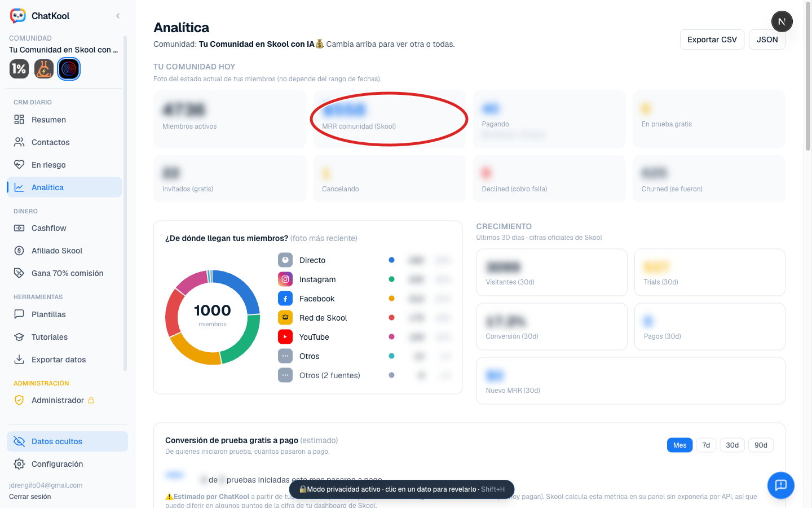Reveal the MRR comunidad (Skool) value
Viewport: 812px width, 508px height.
pyautogui.click(x=344, y=110)
